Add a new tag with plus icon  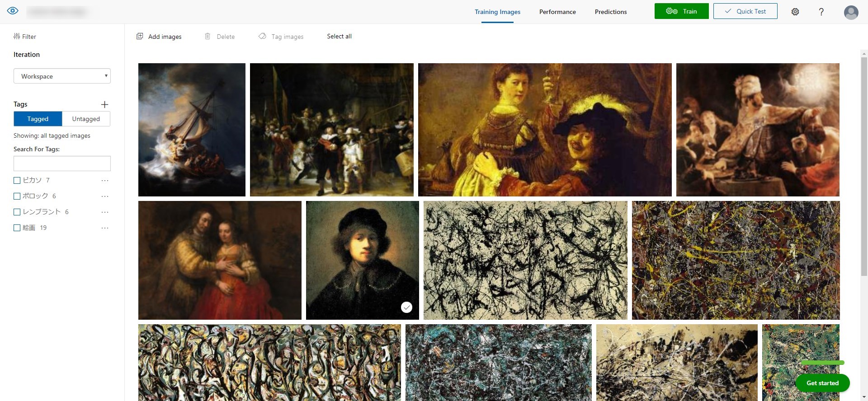pyautogui.click(x=104, y=105)
